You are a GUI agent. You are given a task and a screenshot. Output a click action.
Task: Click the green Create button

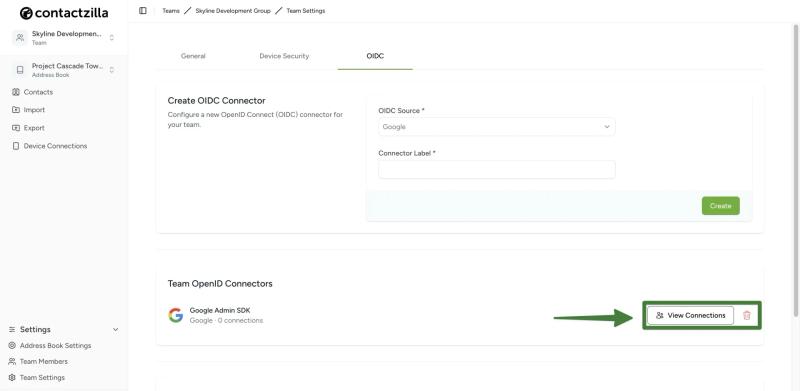(720, 206)
